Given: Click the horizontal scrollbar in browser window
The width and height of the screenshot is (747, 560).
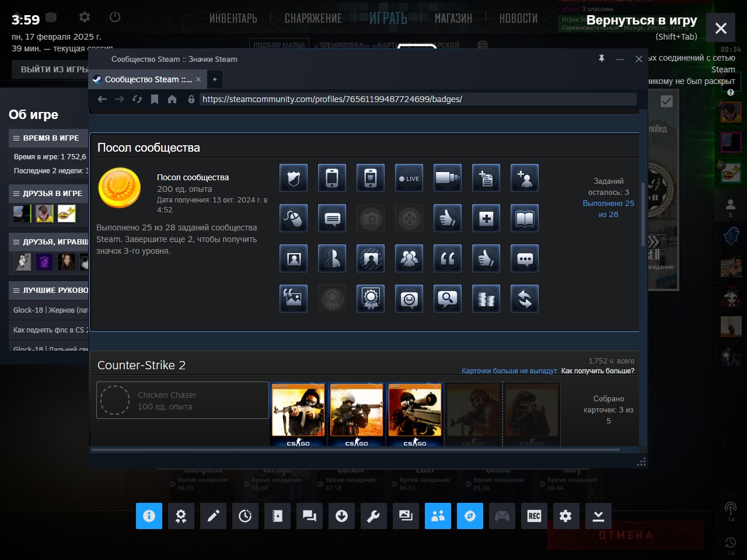Looking at the screenshot, I should 355,450.
